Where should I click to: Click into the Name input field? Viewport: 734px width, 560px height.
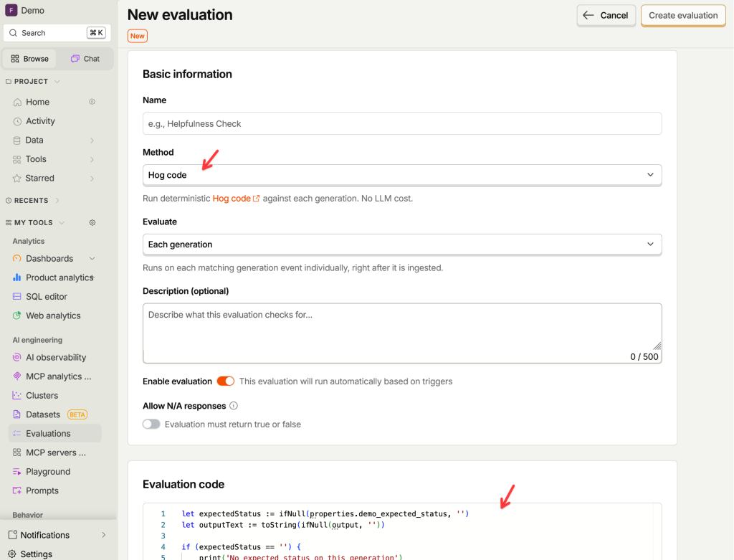[x=402, y=123]
